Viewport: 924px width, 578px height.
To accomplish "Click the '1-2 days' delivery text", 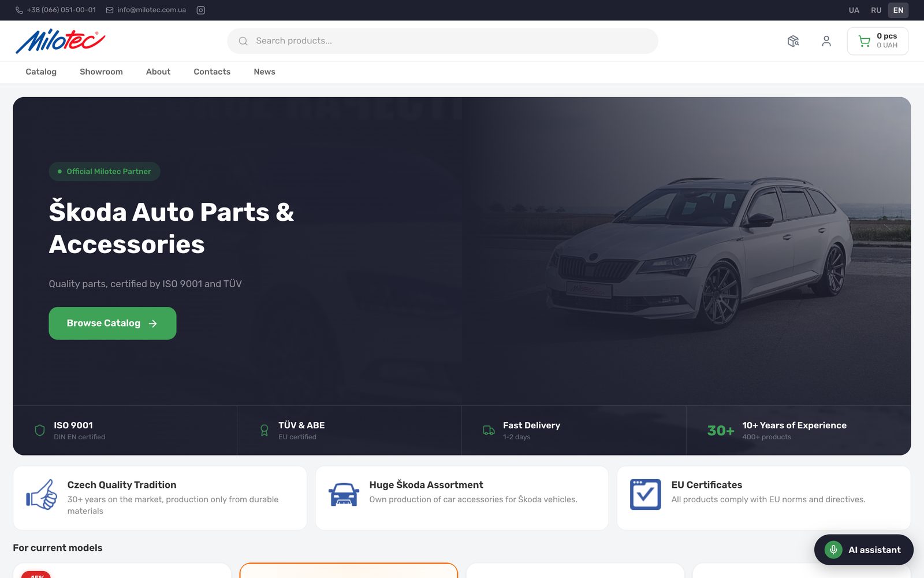I will click(516, 437).
